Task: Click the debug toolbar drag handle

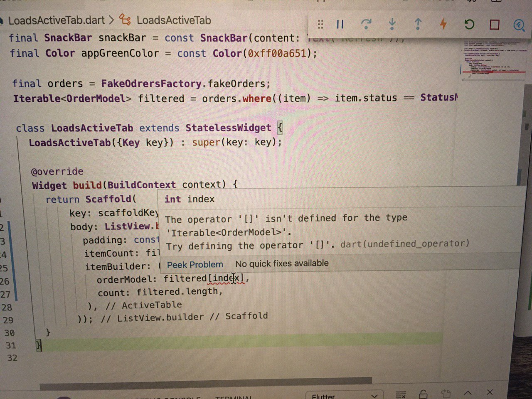Action: (320, 25)
